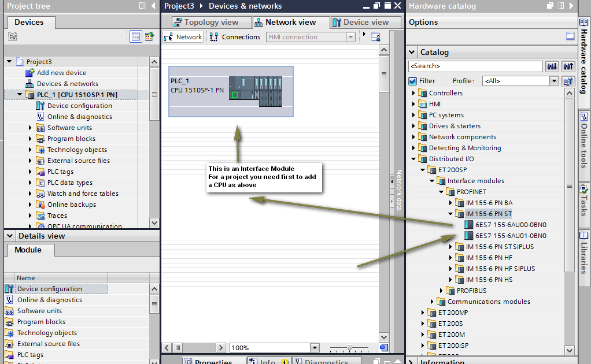The width and height of the screenshot is (591, 364).
Task: Toggle details view icon in project tree
Action: coord(136,36)
